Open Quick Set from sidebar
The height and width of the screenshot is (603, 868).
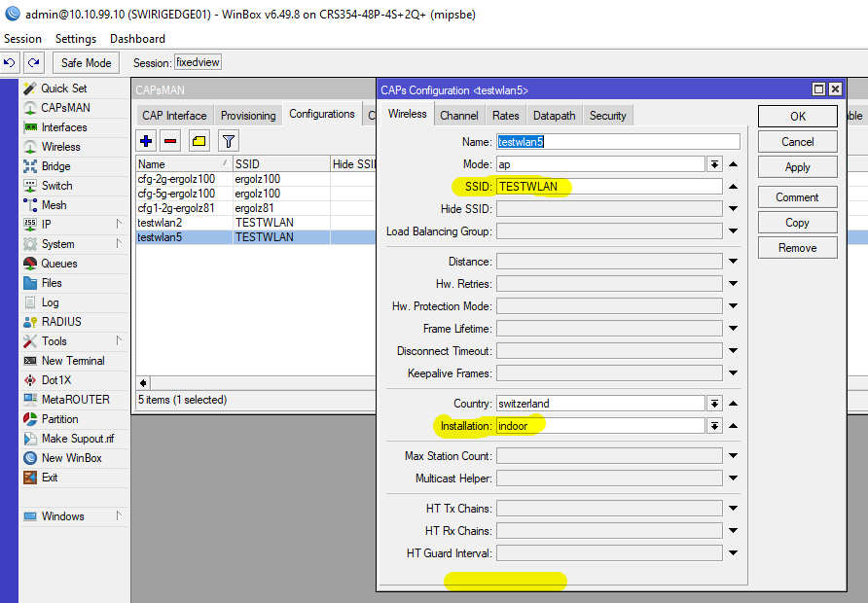click(63, 89)
